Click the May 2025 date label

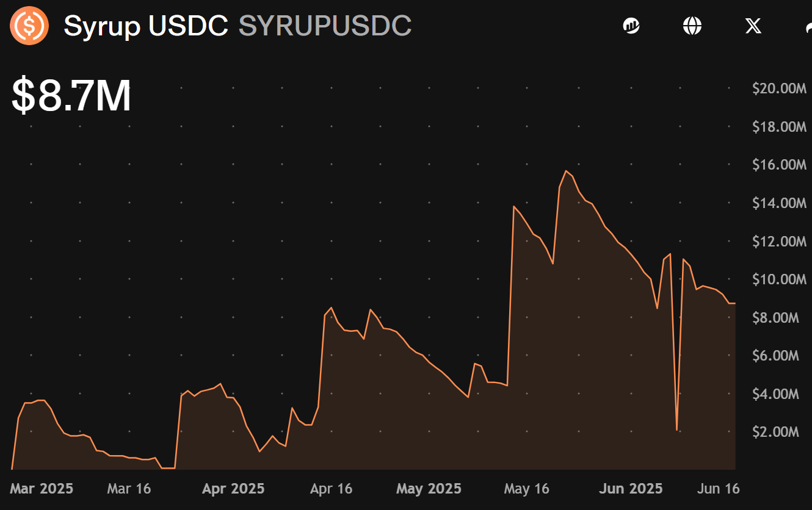click(x=429, y=489)
